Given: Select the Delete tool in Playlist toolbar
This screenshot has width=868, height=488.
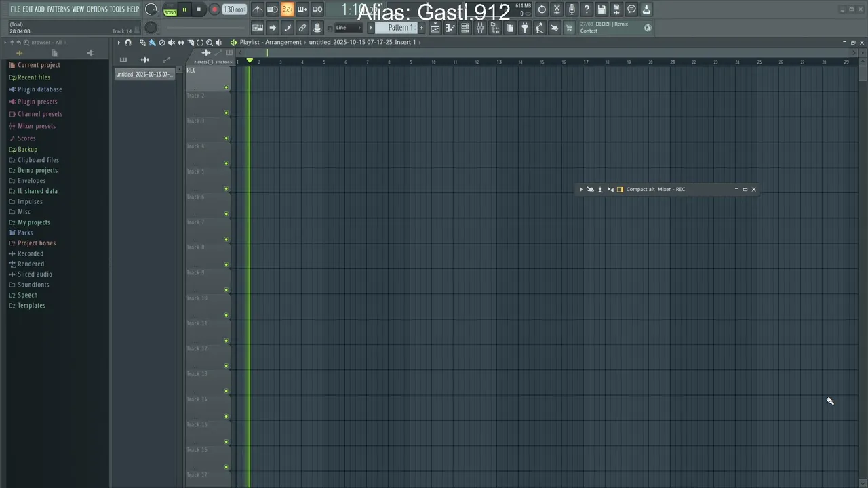Looking at the screenshot, I should (x=161, y=43).
